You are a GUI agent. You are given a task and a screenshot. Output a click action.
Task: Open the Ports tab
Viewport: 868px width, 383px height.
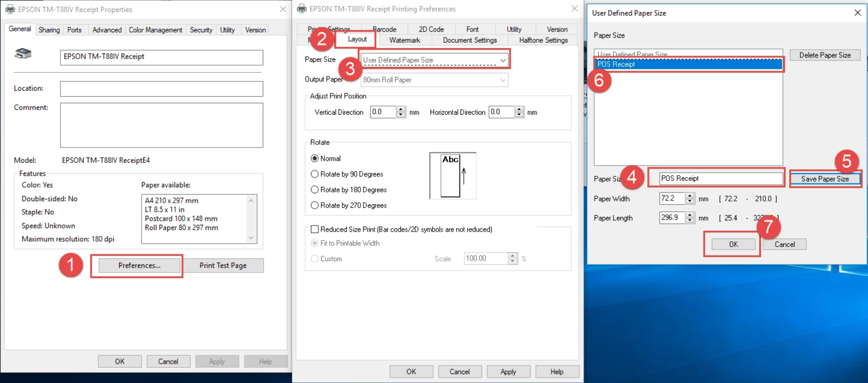[x=74, y=30]
